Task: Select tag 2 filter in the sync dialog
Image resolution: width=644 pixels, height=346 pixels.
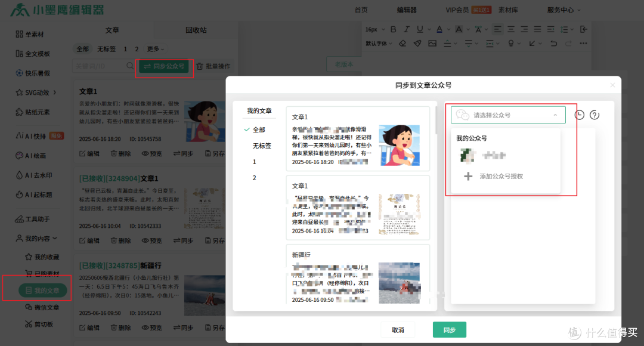Action: [254, 178]
